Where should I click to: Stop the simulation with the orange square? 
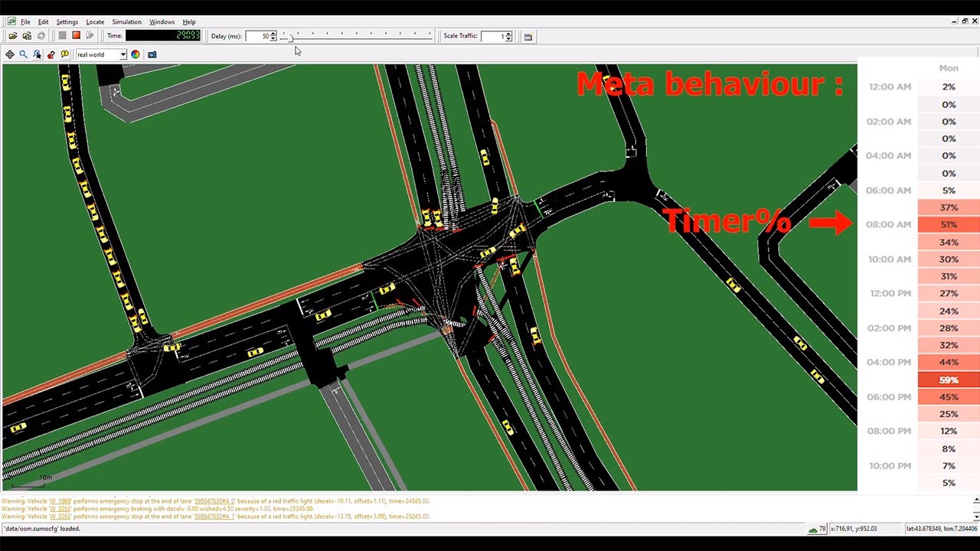(x=76, y=36)
